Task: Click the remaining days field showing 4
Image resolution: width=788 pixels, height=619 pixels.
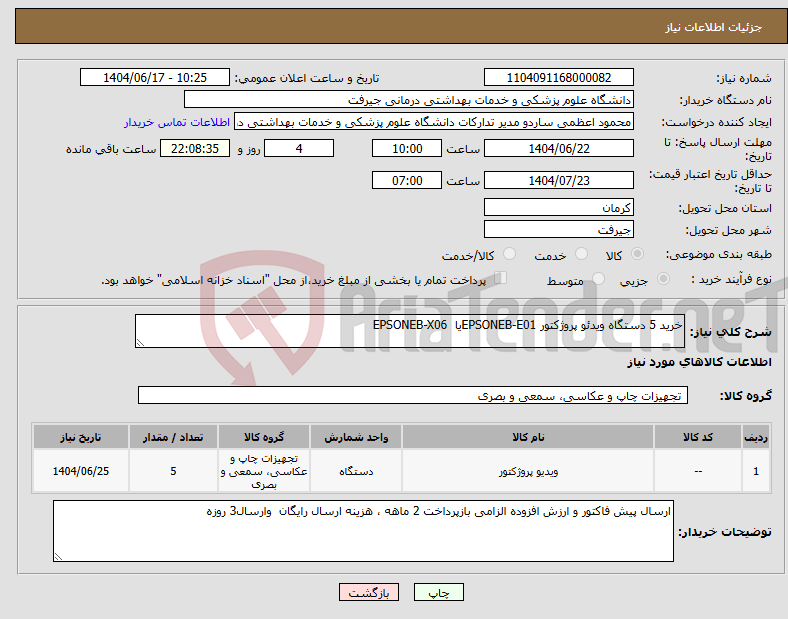Action: 299,149
